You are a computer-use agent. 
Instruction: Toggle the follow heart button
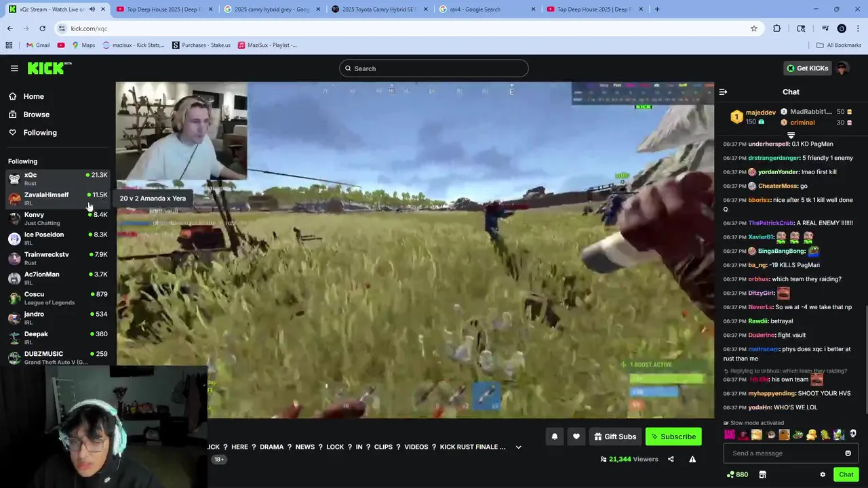click(576, 436)
